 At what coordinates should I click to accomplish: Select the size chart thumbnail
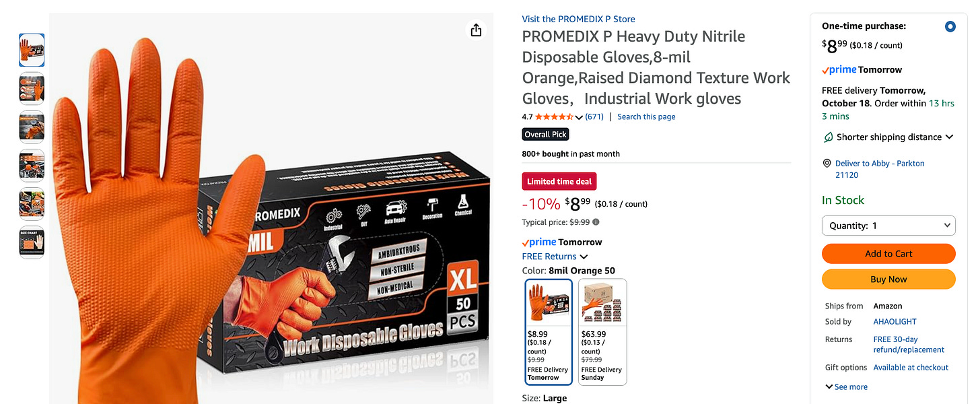coord(32,243)
